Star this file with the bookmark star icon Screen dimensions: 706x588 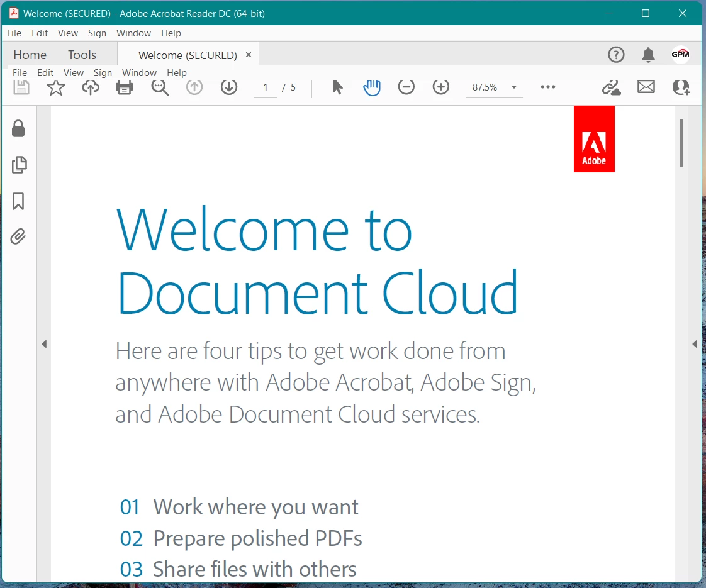coord(56,87)
